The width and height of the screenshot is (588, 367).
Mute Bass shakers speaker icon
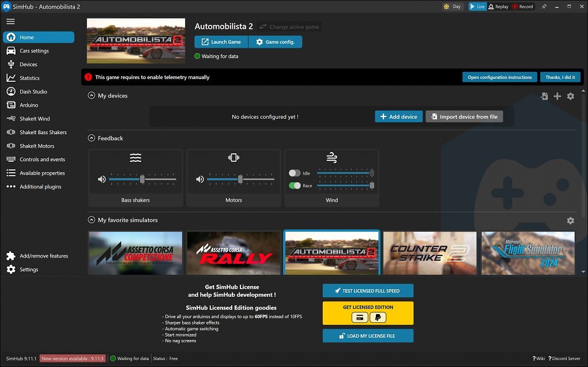coord(102,179)
